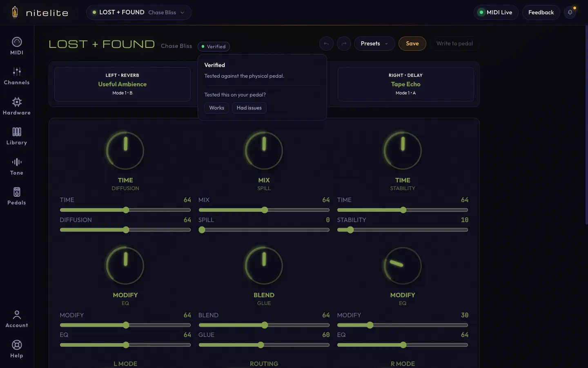Click the ROUTING label
The image size is (588, 368).
click(264, 364)
